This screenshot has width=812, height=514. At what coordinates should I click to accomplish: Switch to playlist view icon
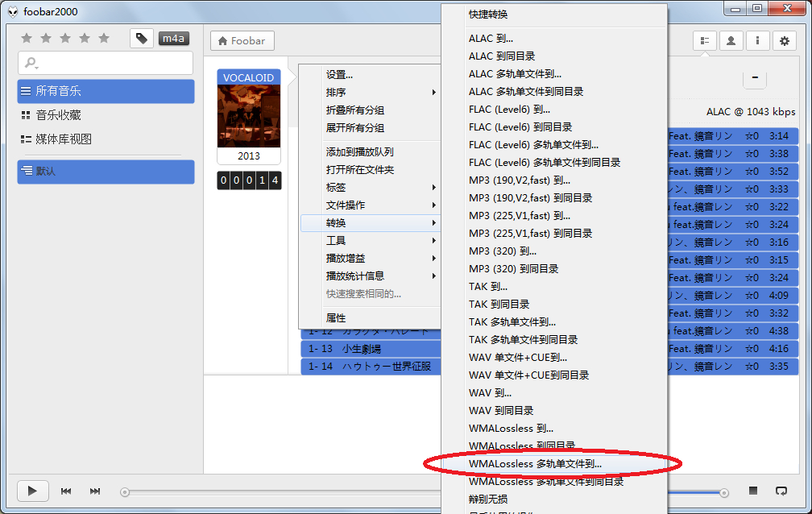coord(704,40)
